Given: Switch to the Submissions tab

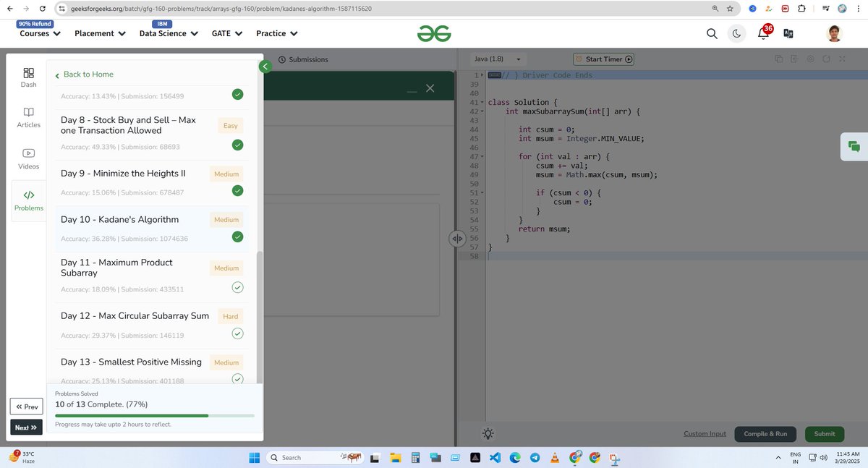Looking at the screenshot, I should 303,59.
